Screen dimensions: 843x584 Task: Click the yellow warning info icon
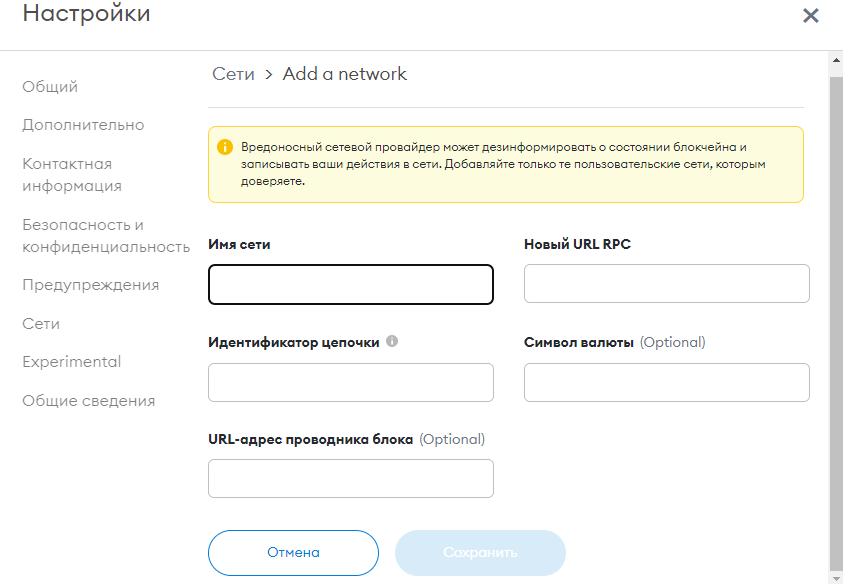tap(225, 147)
